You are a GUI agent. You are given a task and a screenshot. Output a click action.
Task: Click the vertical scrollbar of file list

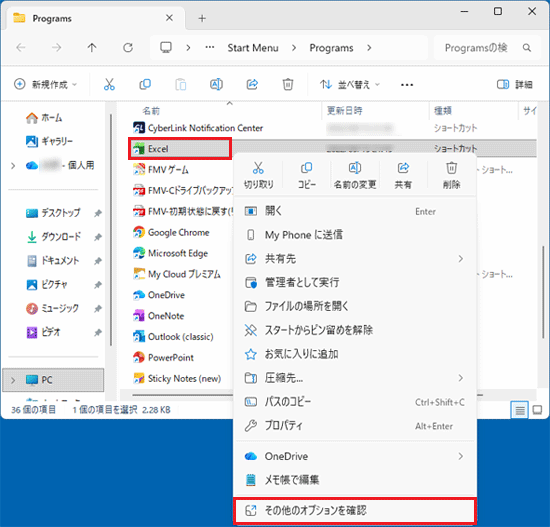[543, 291]
